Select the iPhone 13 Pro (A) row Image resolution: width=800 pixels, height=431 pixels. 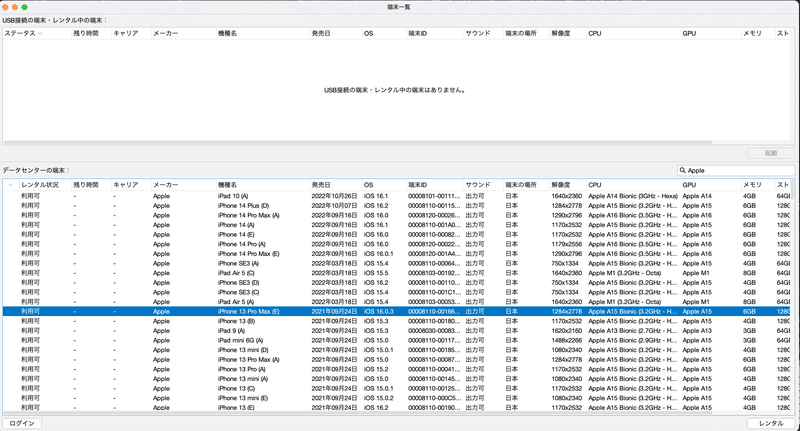click(x=396, y=369)
